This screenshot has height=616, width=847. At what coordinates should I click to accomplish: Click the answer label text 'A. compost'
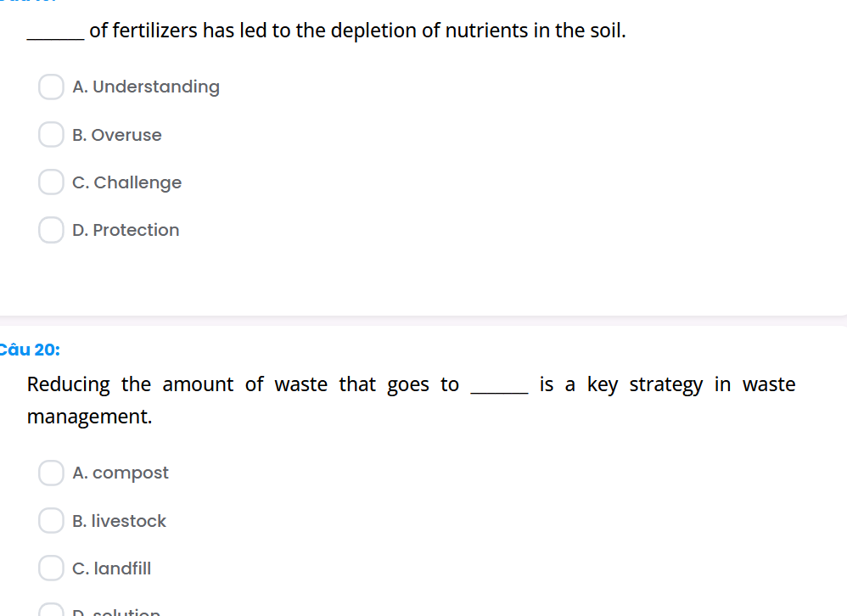tap(121, 473)
